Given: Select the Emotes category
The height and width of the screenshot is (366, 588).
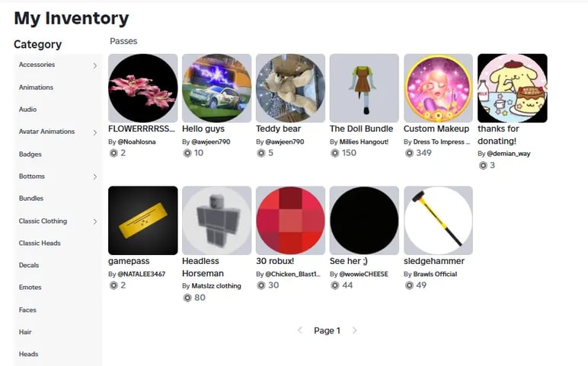Looking at the screenshot, I should click(x=30, y=288).
